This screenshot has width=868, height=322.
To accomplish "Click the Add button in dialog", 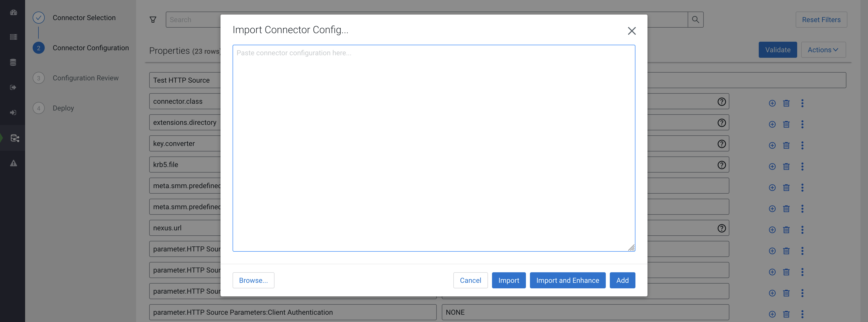I will coord(622,280).
